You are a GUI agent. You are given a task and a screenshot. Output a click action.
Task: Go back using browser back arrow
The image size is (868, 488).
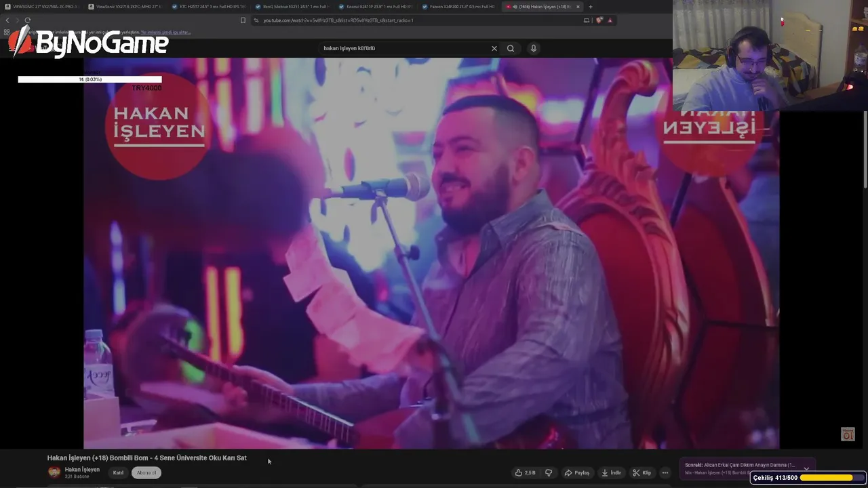(7, 20)
